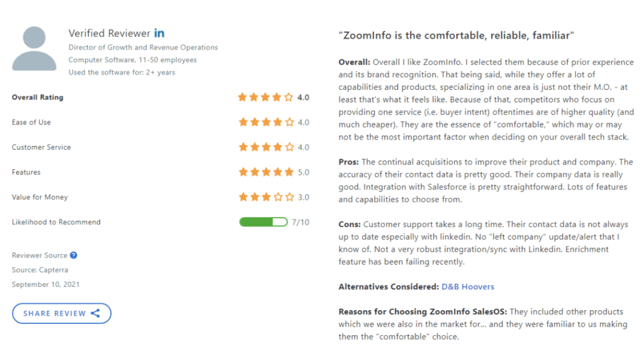Click the September 10, 2021 review date
This screenshot has height=344, width=644.
click(x=45, y=284)
